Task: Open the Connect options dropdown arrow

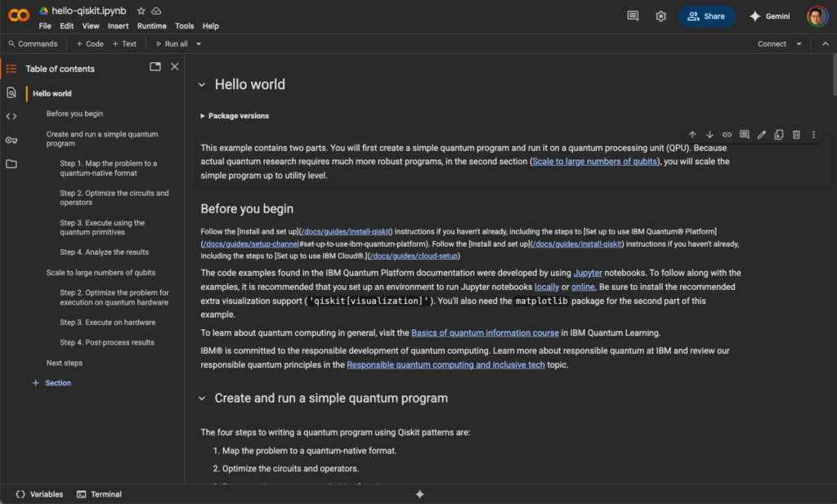Action: (799, 44)
